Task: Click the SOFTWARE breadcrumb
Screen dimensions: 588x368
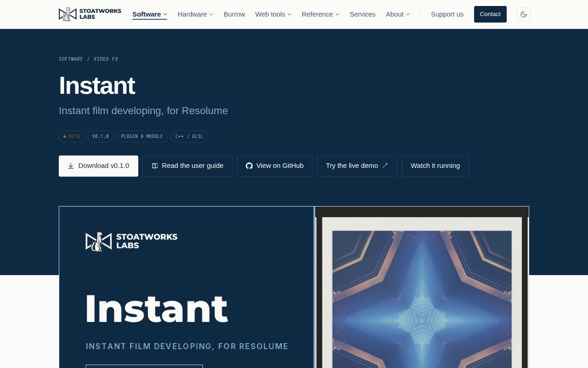Action: (x=71, y=59)
